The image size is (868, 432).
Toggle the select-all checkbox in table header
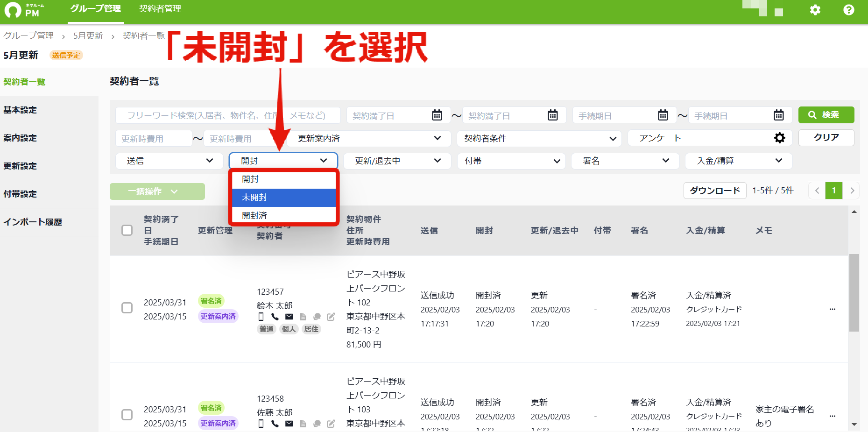point(127,230)
